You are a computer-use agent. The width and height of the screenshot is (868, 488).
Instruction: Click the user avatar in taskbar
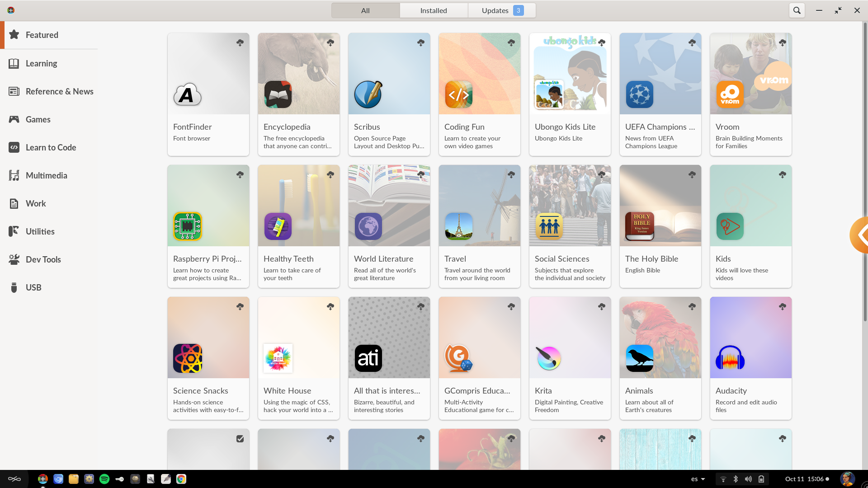[x=848, y=479]
